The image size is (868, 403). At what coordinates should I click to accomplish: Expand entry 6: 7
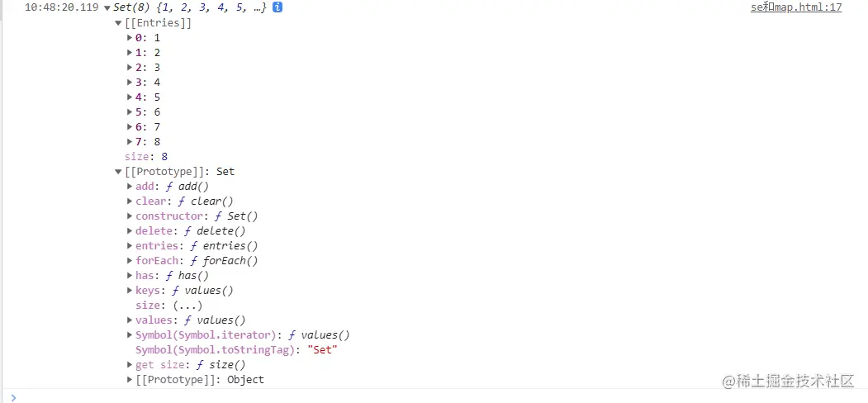[130, 127]
